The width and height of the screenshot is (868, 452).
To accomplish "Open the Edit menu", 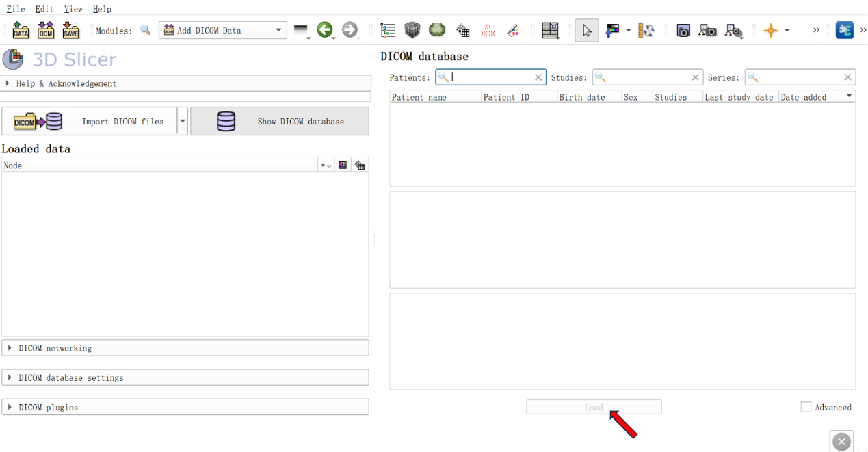I will 44,9.
